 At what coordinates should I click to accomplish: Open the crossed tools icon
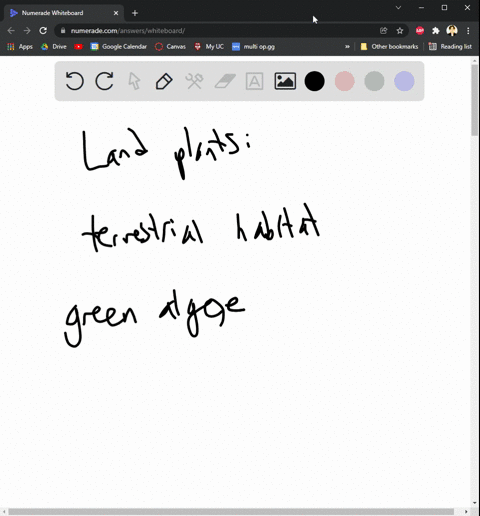click(194, 81)
